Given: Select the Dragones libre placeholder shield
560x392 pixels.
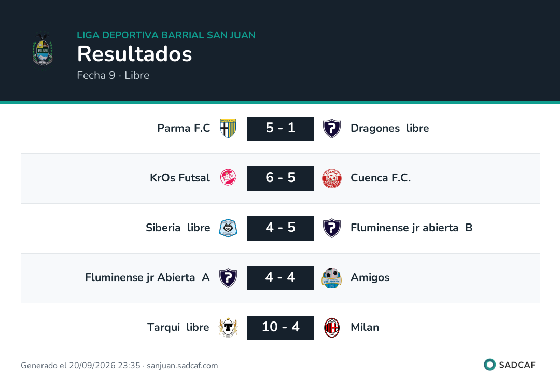Looking at the screenshot, I should coord(332,129).
